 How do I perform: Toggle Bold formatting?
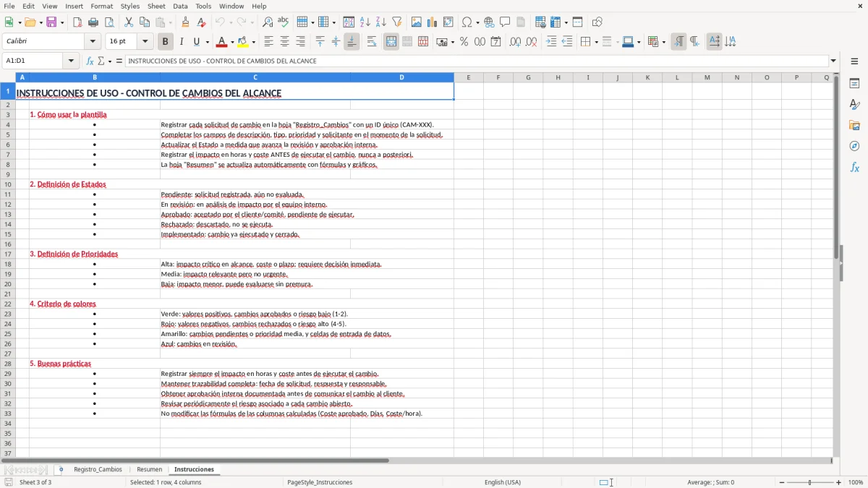(x=165, y=42)
